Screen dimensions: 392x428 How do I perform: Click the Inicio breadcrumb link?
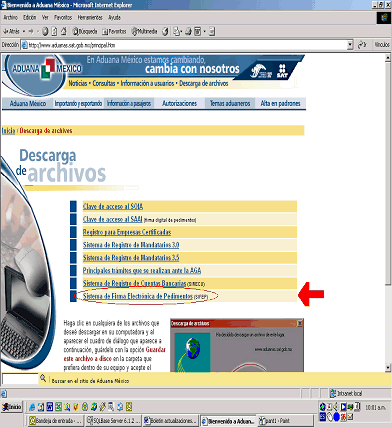point(8,131)
